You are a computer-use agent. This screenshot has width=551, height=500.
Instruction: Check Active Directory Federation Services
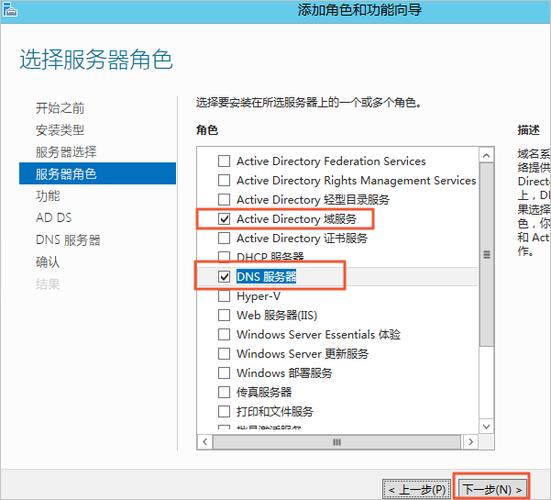coord(224,161)
